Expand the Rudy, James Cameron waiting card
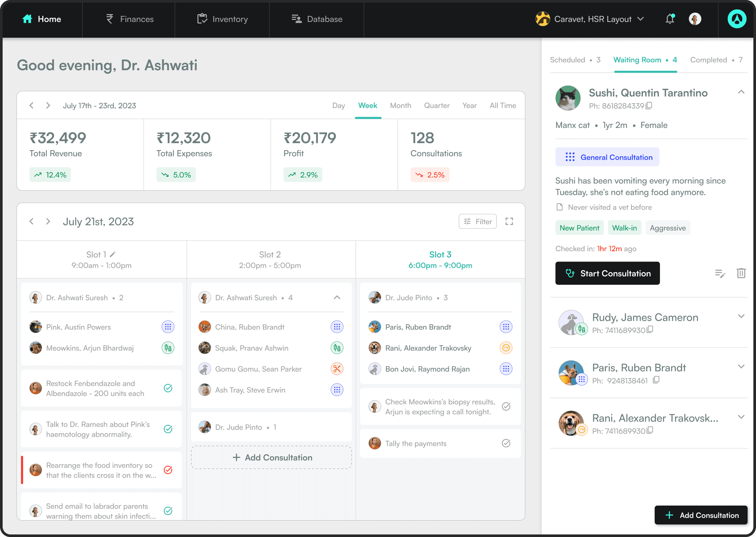Screen dimensions: 756x537 click(741, 316)
